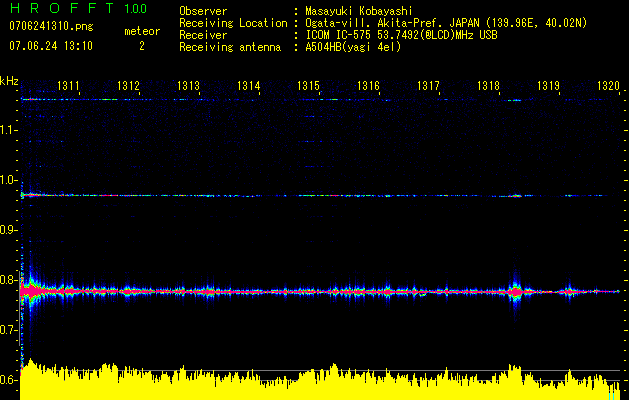
Task: Click the 1314 time marker
Action: point(248,85)
